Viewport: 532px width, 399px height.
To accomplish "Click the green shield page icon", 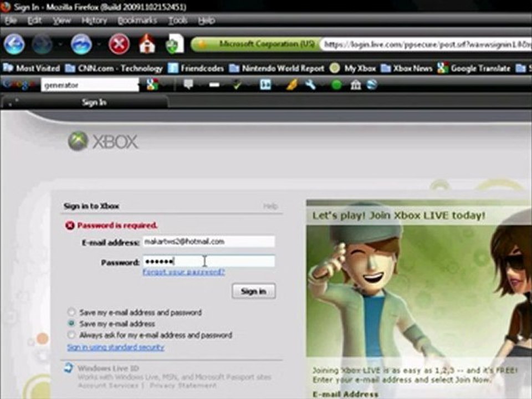I will (175, 44).
